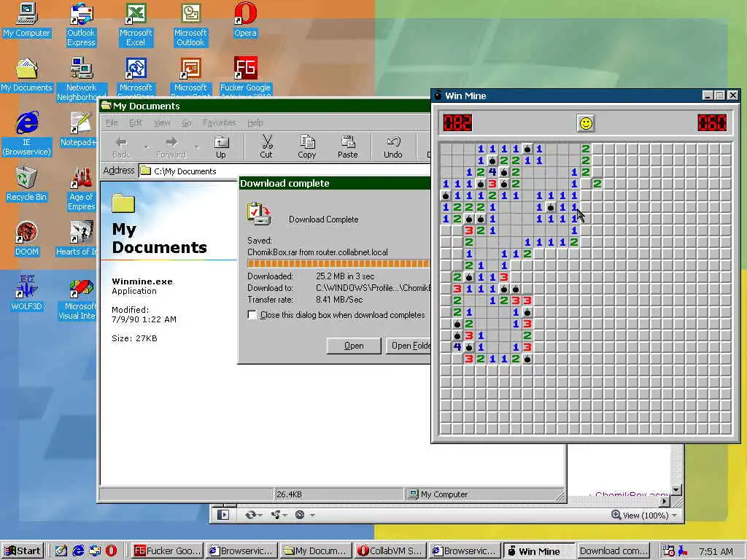Switch to Download com... taskbar button
Viewport: 747px width, 560px height.
tap(614, 551)
